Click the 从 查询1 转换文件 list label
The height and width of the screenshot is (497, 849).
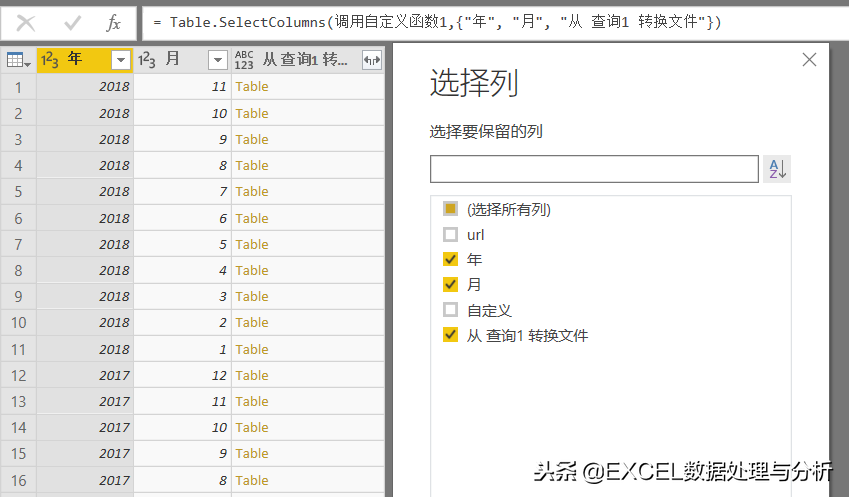[527, 336]
